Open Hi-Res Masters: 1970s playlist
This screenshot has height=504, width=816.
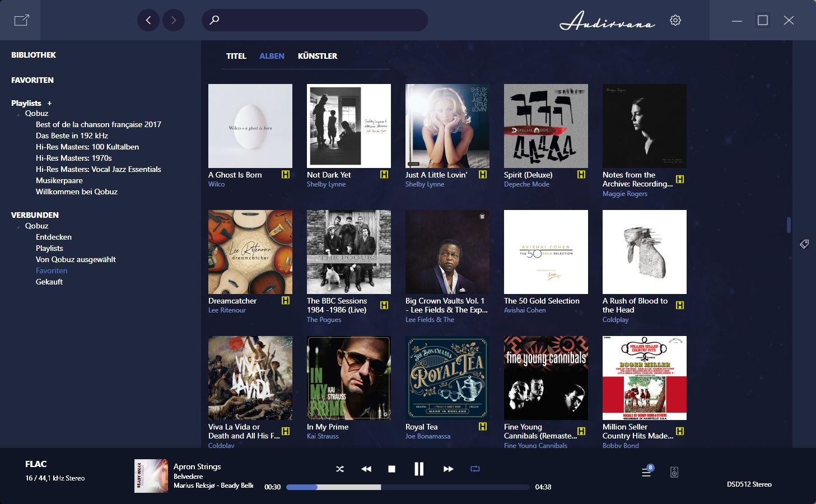[74, 158]
